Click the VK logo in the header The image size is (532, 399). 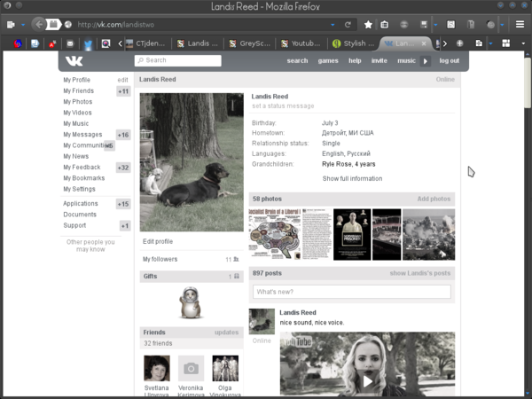(74, 60)
